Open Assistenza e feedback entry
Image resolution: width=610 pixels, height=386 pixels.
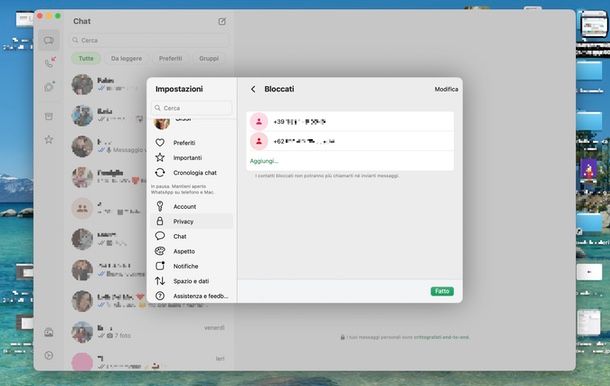coord(192,296)
